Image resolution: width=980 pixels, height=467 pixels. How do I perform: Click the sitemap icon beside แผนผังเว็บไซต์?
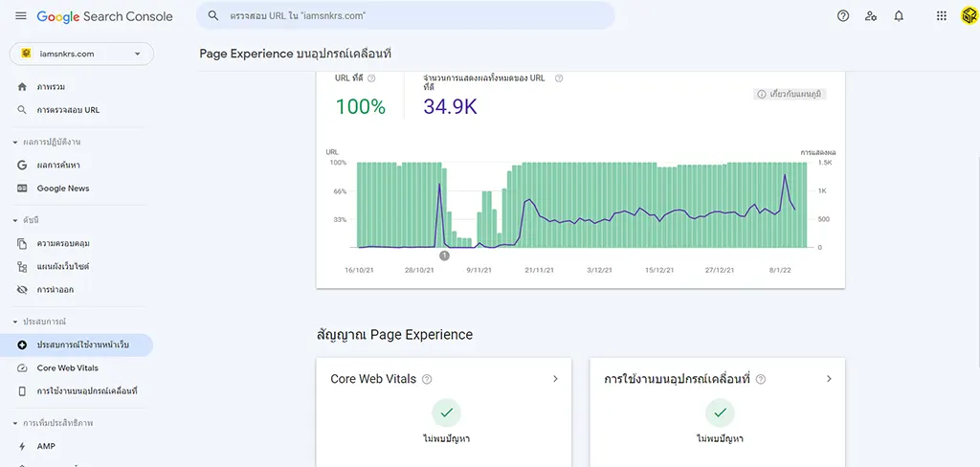pyautogui.click(x=23, y=266)
